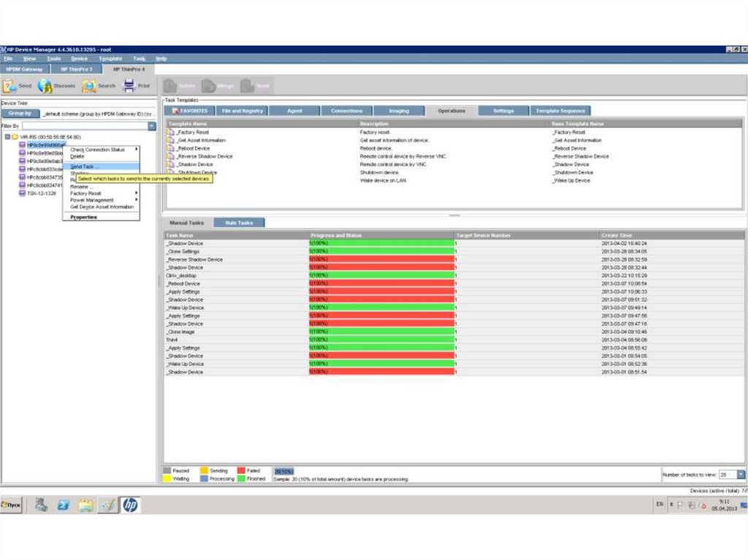Click the folder icon beside _Get Asset Information template
This screenshot has height=560, width=748.
pyautogui.click(x=171, y=140)
